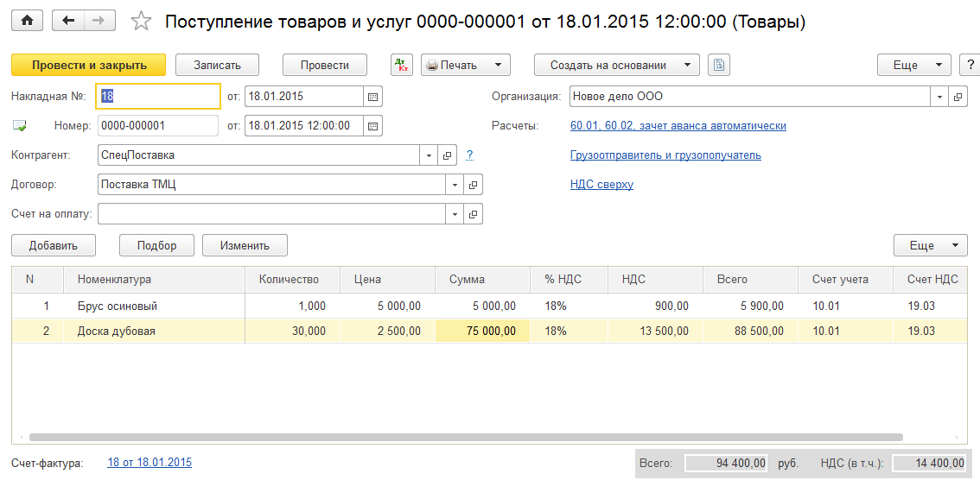This screenshot has height=480, width=980.
Task: Click the 75 000,00 Сумма cell
Action: pyautogui.click(x=482, y=332)
